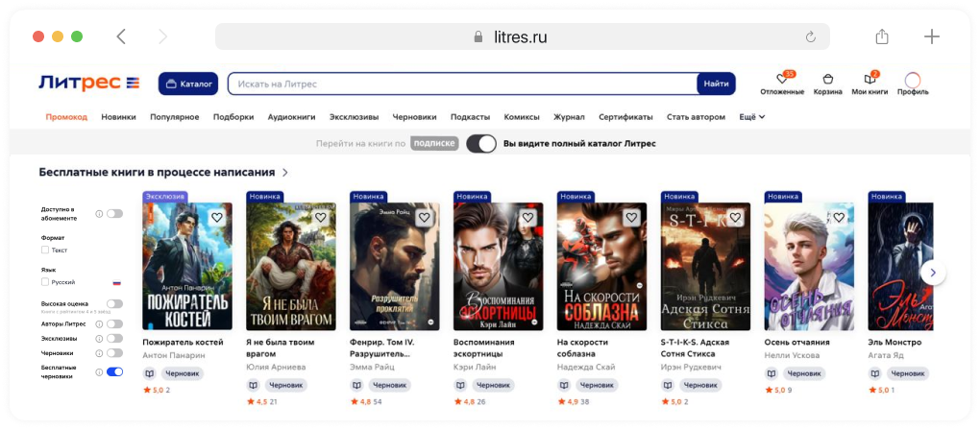Show info for Доступно в абонементе filter

coord(99,213)
